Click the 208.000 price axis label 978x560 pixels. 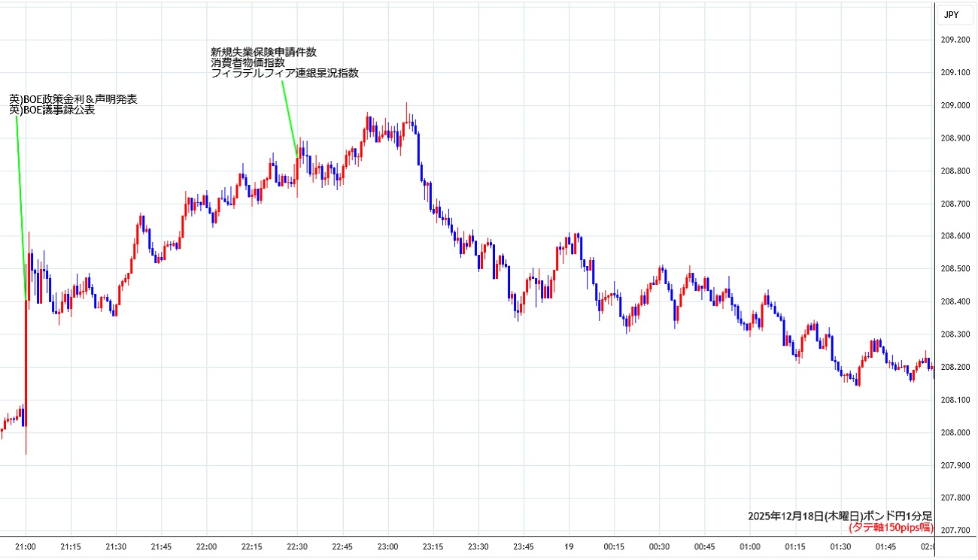955,433
